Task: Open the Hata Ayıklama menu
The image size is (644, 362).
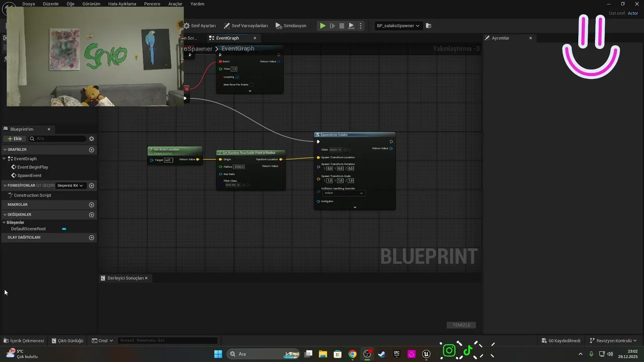Action: tap(122, 4)
